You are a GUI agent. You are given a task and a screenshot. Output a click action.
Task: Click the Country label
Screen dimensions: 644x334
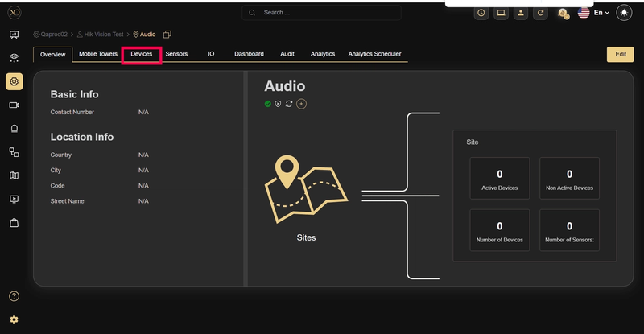(x=61, y=155)
